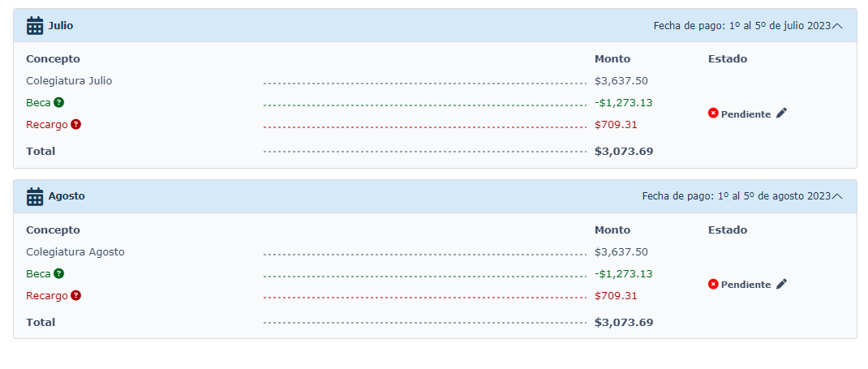
Task: Click the Julio payment date text
Action: pyautogui.click(x=742, y=26)
